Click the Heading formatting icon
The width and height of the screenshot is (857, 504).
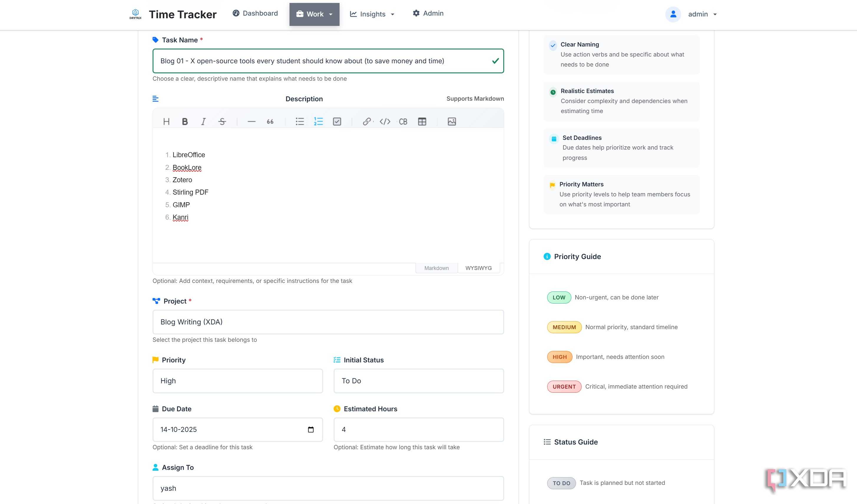[166, 122]
